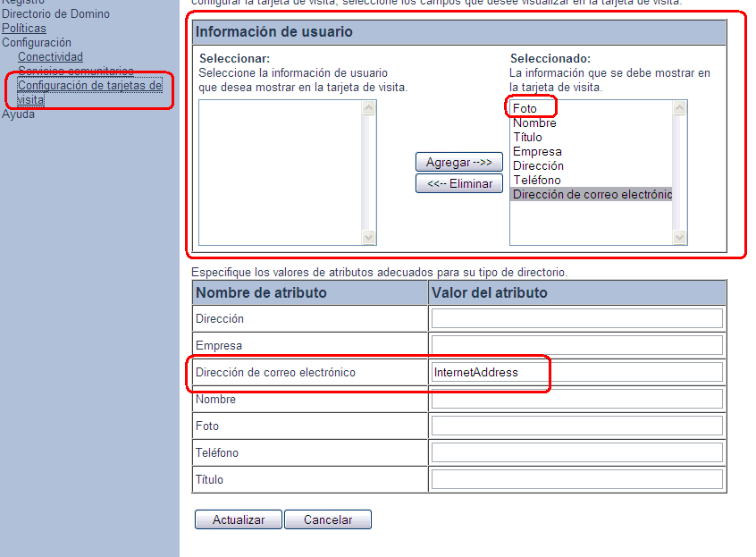Open the Conectividad settings link
This screenshot has width=756, height=557.
51,57
